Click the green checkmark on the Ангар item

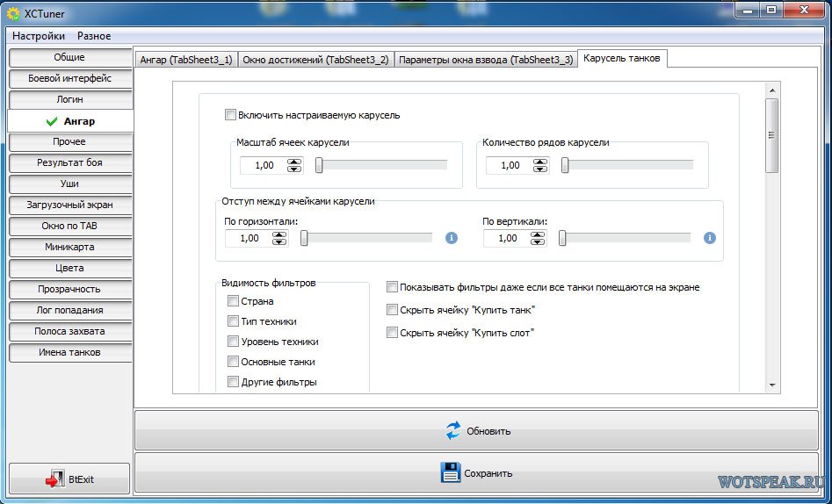pos(52,121)
